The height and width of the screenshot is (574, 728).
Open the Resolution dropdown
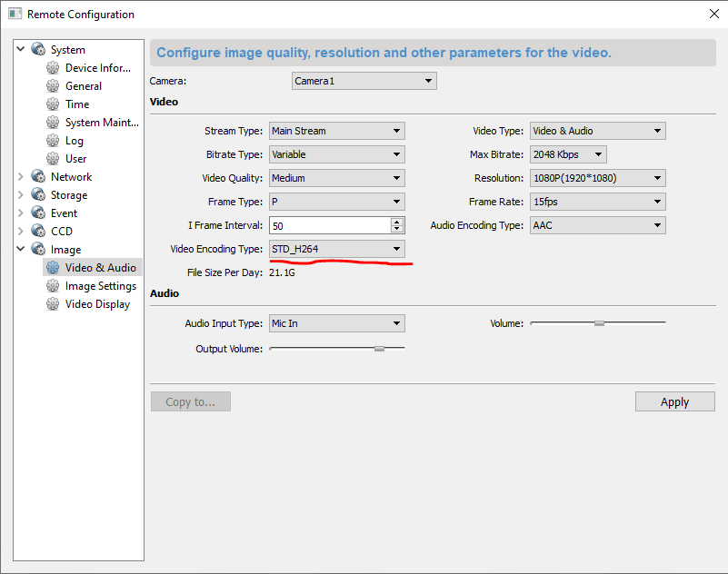tap(597, 178)
